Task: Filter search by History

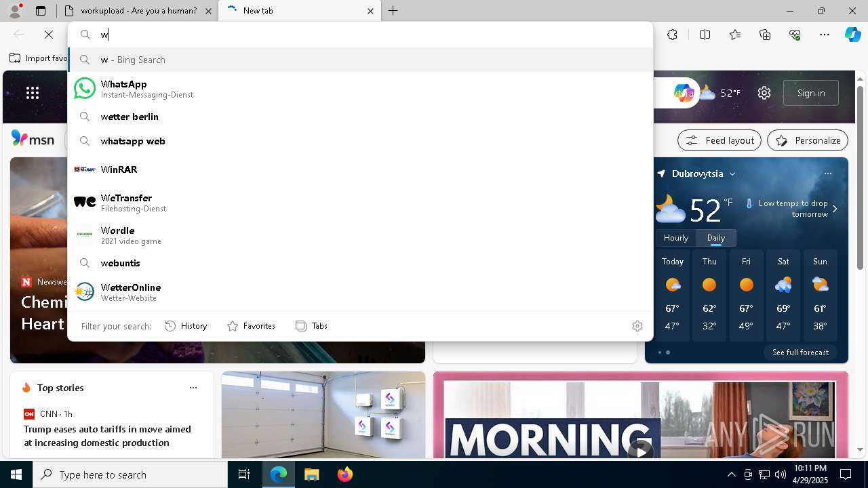Action: (186, 326)
